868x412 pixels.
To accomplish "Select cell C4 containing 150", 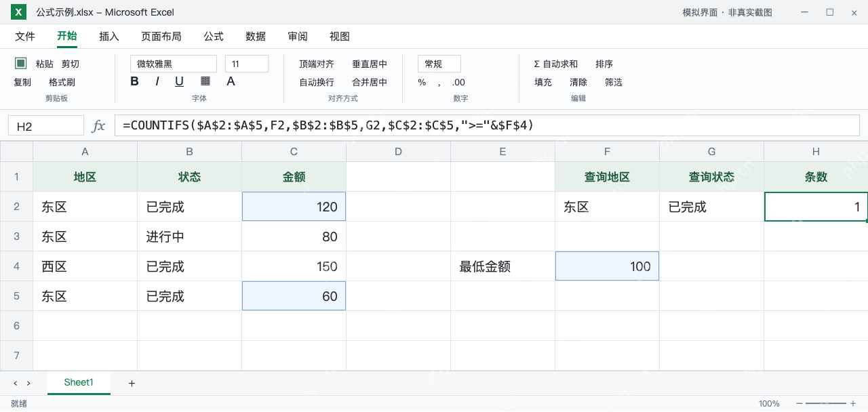I will click(x=294, y=266).
